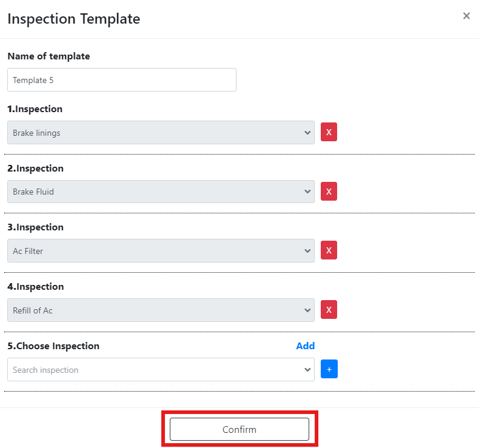Click the chevron arrow on Refill of Ac select
Image resolution: width=479 pixels, height=448 pixels.
tap(307, 310)
